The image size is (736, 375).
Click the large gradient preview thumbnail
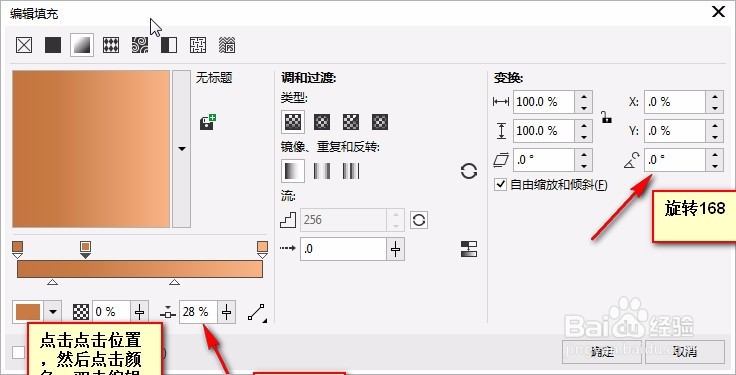coord(91,149)
